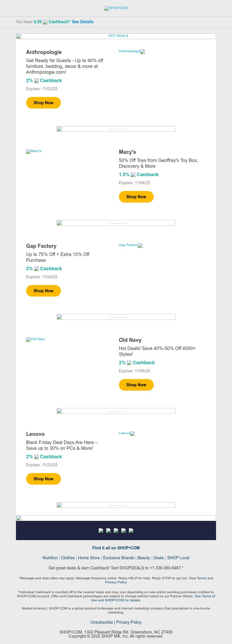
Task: Click Shop Now for the Macy's toy sale
Action: click(x=136, y=196)
